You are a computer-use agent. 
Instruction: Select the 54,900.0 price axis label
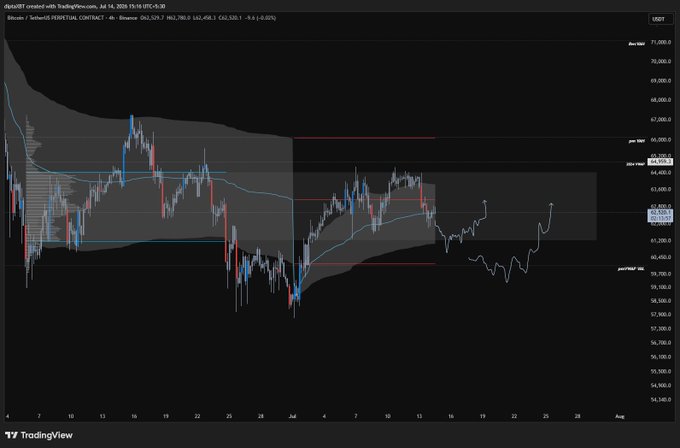pos(660,386)
